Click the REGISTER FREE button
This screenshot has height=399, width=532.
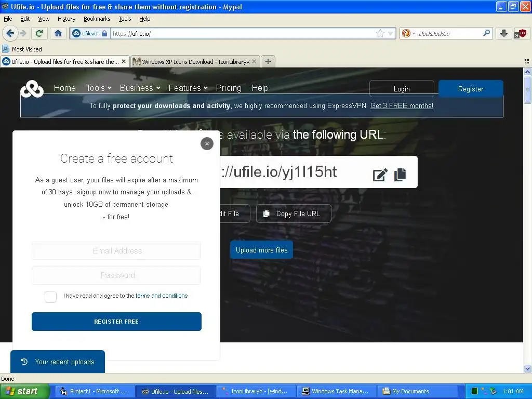pos(116,321)
